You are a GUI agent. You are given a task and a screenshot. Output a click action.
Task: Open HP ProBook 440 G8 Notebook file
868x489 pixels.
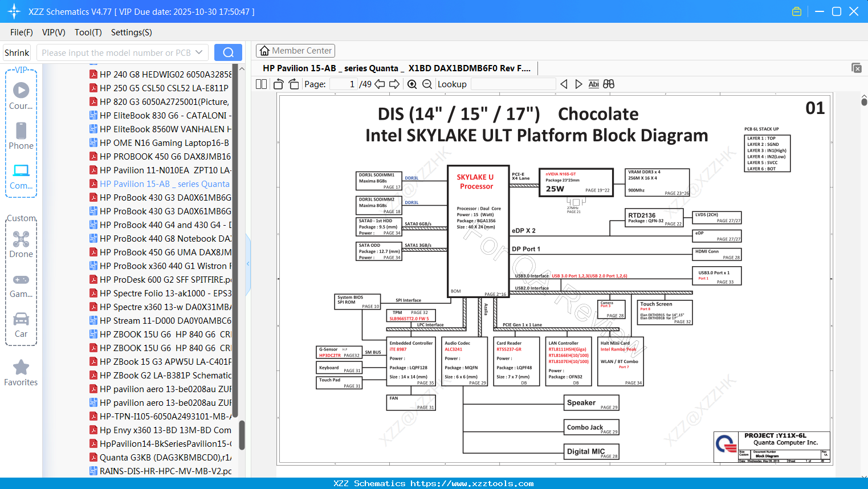(160, 238)
